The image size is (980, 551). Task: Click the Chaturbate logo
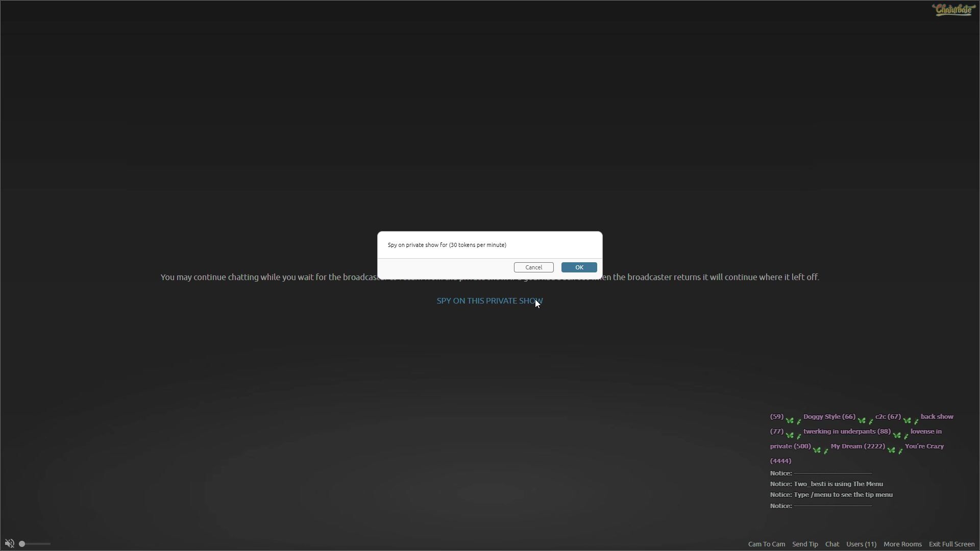tap(953, 10)
